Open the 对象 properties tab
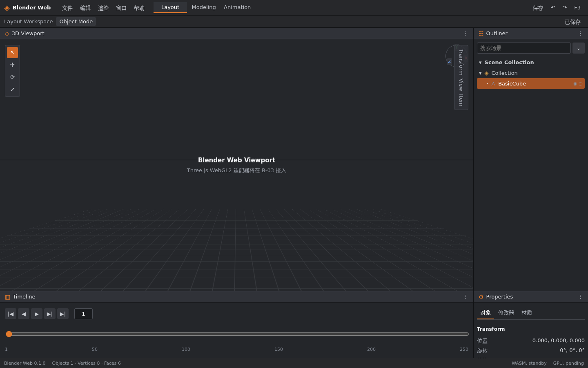 (486, 313)
